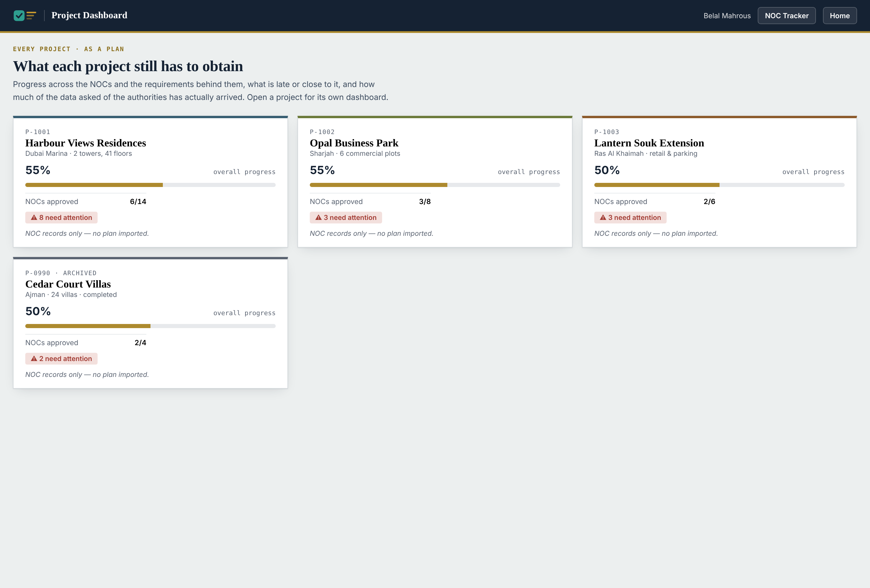Screen dimensions: 870x588
Task: Click 'NOC records only' note on Cedar Court
Action: (x=87, y=375)
